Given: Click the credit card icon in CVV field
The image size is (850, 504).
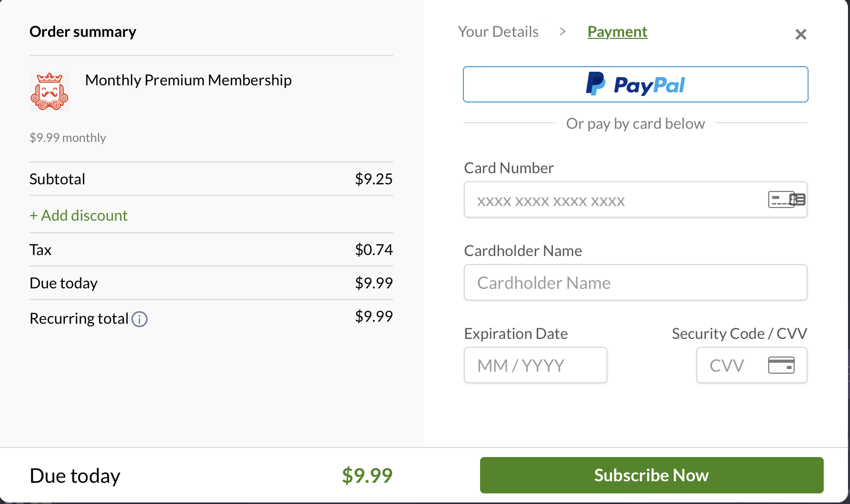Looking at the screenshot, I should pyautogui.click(x=781, y=365).
